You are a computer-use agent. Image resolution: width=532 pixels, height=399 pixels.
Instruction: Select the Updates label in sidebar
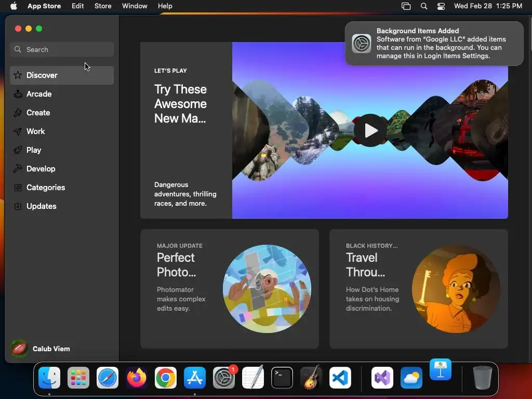coord(42,206)
